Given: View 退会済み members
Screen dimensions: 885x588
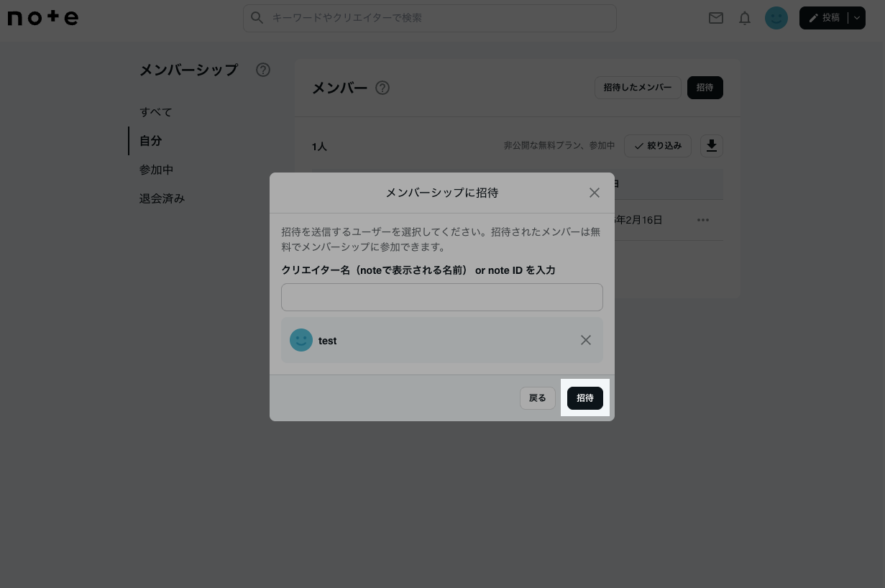Looking at the screenshot, I should pyautogui.click(x=162, y=198).
